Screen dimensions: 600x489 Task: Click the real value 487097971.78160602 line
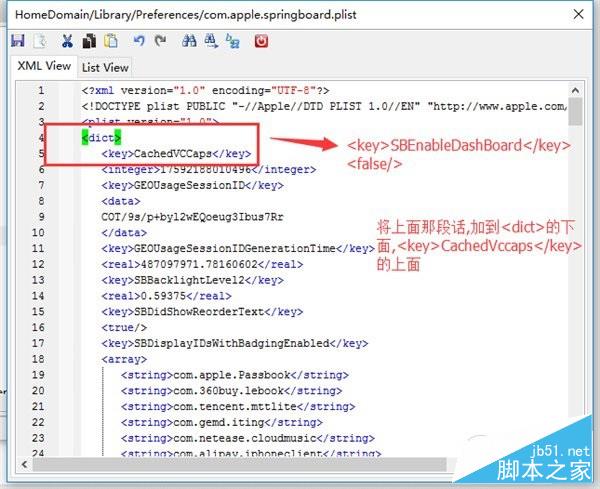[202, 264]
